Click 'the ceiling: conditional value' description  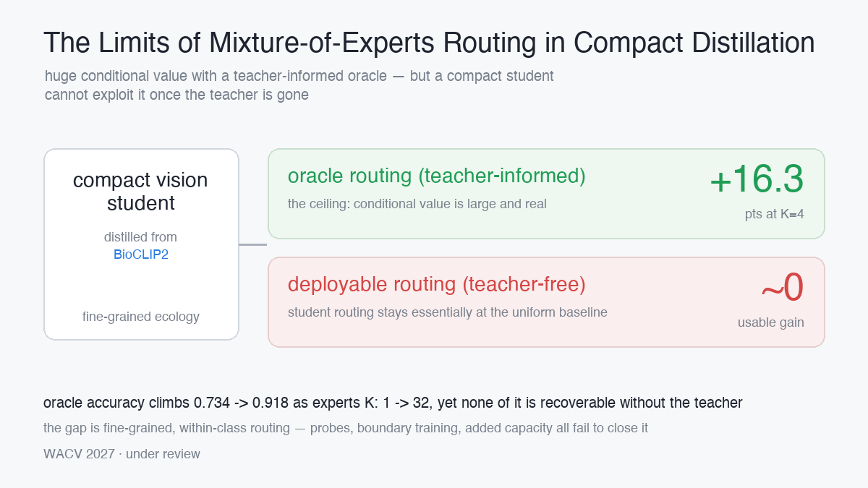(x=417, y=204)
